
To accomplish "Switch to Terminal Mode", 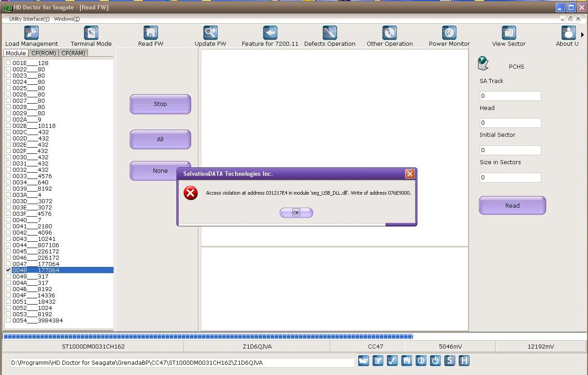I will pyautogui.click(x=91, y=36).
